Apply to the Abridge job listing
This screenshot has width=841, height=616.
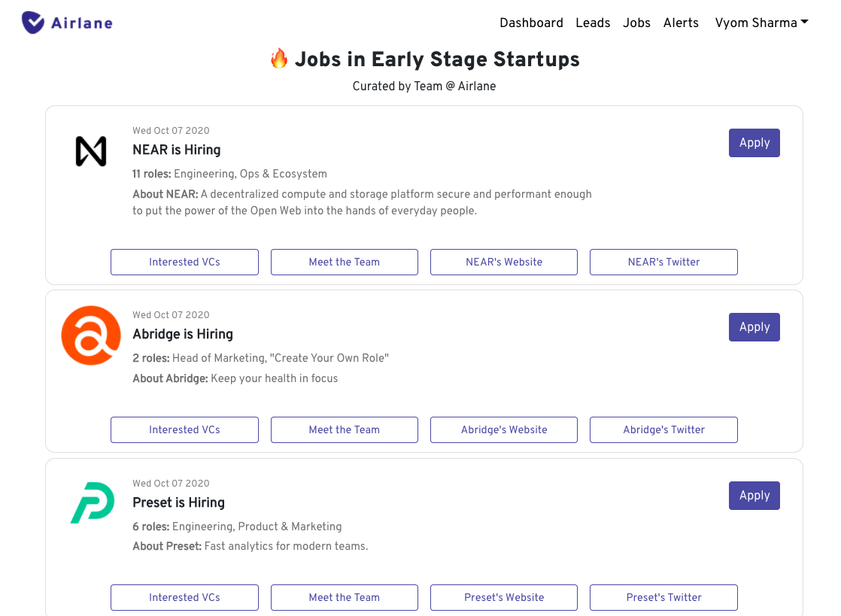tap(754, 327)
